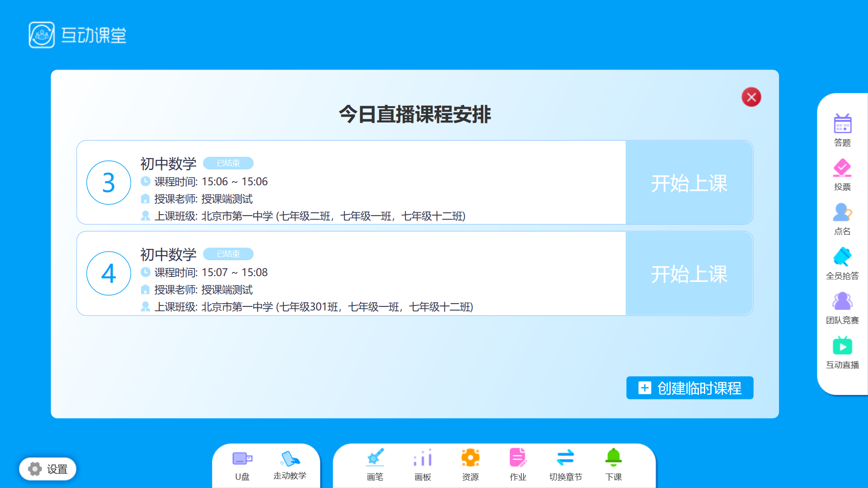Click the 下课 end class bell
The image size is (868, 488).
[613, 465]
